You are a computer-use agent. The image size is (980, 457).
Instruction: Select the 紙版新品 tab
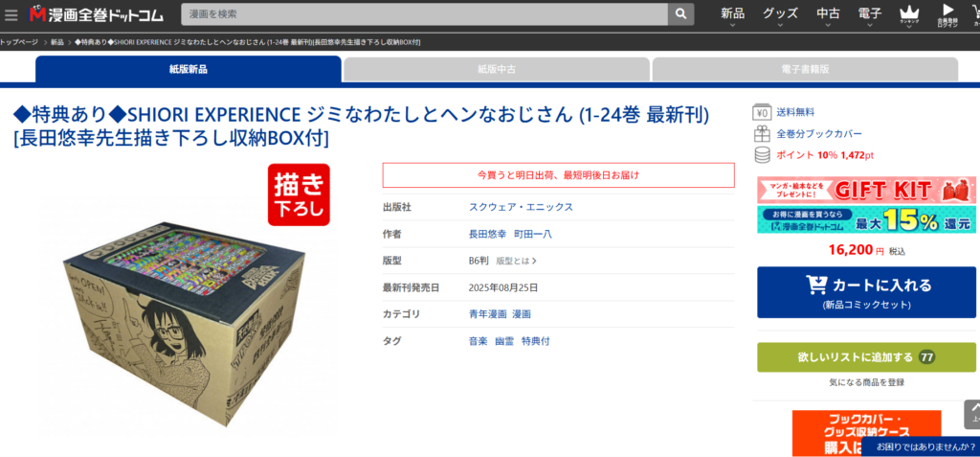click(189, 69)
